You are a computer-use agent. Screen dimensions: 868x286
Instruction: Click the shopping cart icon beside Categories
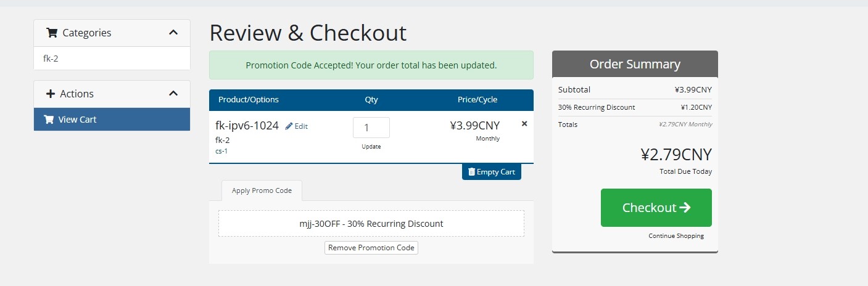click(x=52, y=33)
